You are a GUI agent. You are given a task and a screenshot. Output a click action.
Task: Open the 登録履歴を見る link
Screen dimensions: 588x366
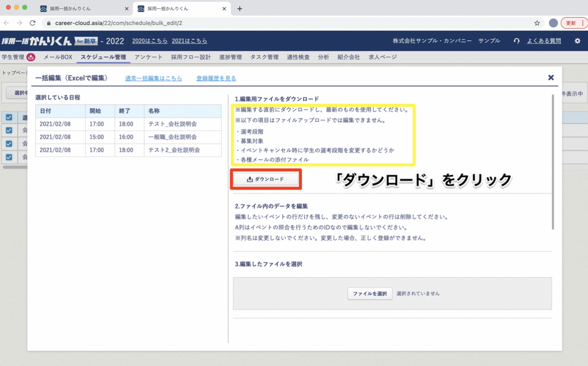217,78
